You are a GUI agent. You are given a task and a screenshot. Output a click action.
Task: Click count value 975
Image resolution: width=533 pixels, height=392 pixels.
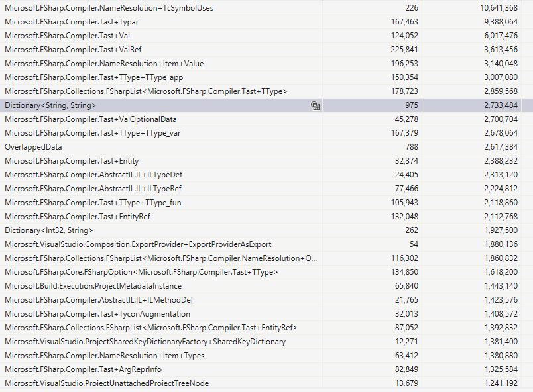click(x=412, y=105)
